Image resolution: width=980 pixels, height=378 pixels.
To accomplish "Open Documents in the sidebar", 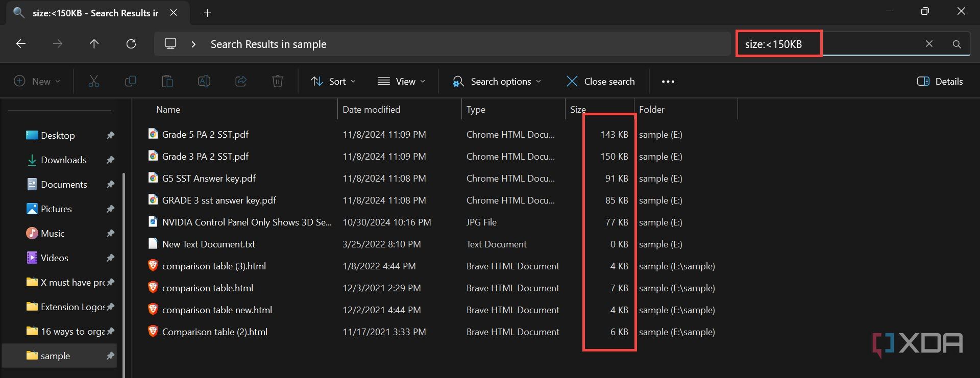I will (x=64, y=184).
